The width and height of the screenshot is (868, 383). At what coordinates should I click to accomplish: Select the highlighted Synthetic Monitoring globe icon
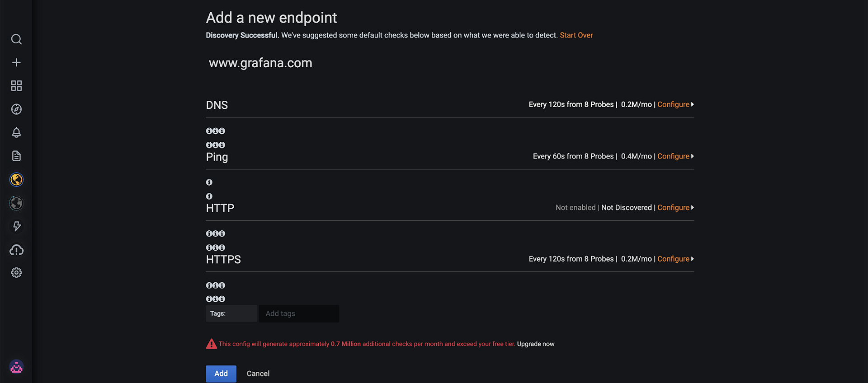click(16, 179)
